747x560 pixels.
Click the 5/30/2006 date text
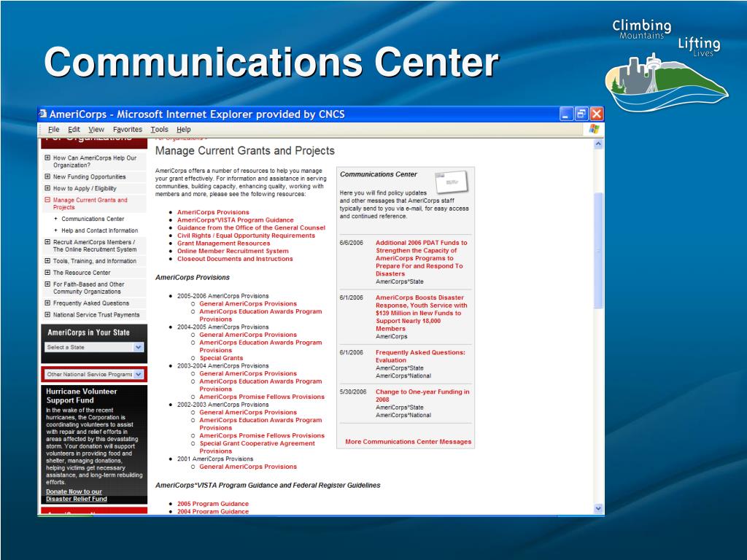(x=352, y=392)
